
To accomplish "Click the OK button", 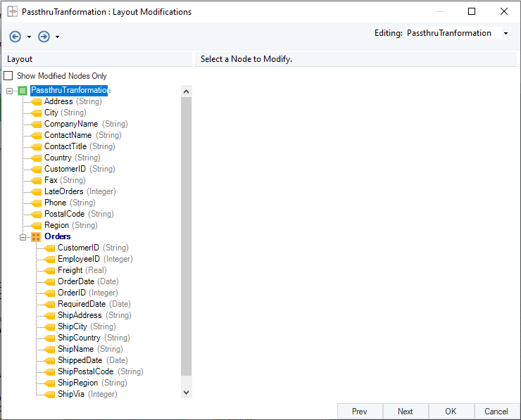I will (451, 412).
